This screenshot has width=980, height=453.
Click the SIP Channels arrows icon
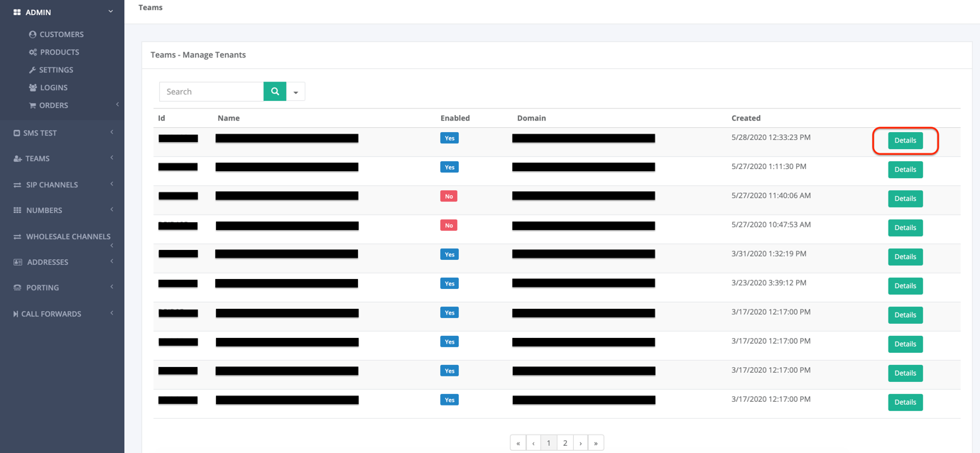point(17,185)
